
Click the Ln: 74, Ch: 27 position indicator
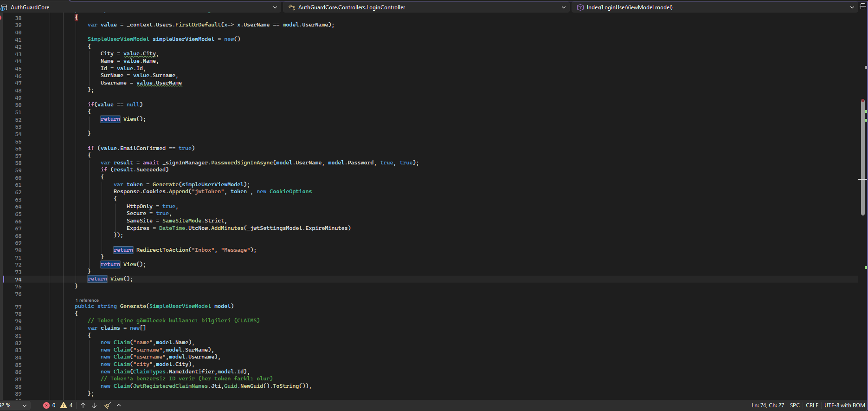[767, 405]
